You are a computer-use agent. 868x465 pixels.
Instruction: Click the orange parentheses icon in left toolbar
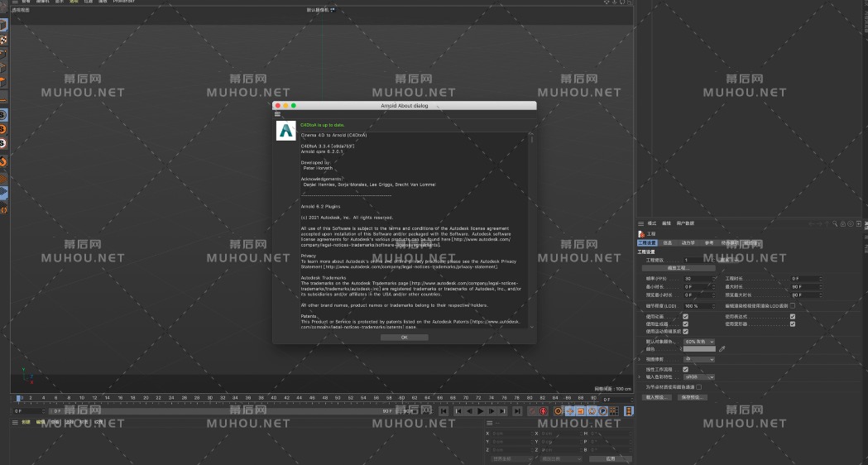[x=3, y=209]
